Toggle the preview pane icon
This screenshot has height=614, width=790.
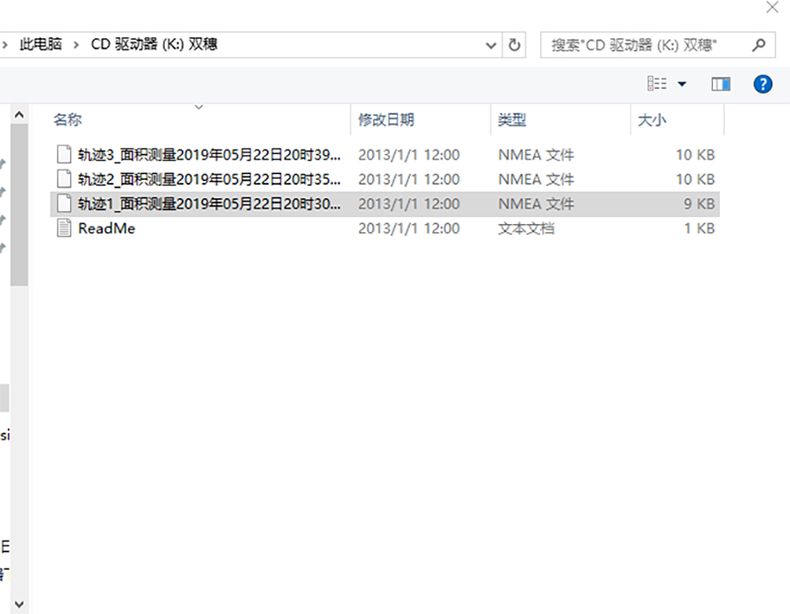click(x=721, y=84)
